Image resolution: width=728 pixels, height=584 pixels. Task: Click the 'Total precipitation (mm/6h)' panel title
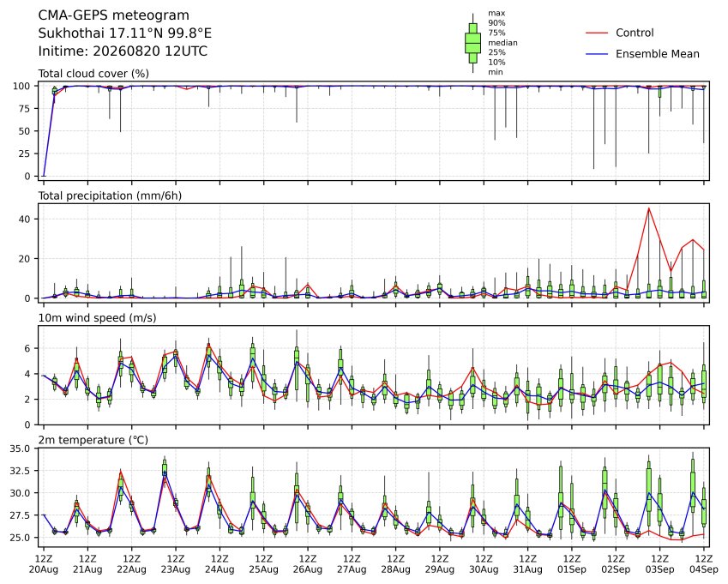point(110,196)
